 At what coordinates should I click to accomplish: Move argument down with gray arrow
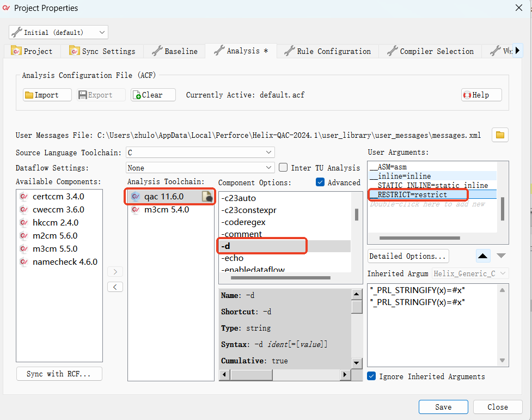(501, 255)
